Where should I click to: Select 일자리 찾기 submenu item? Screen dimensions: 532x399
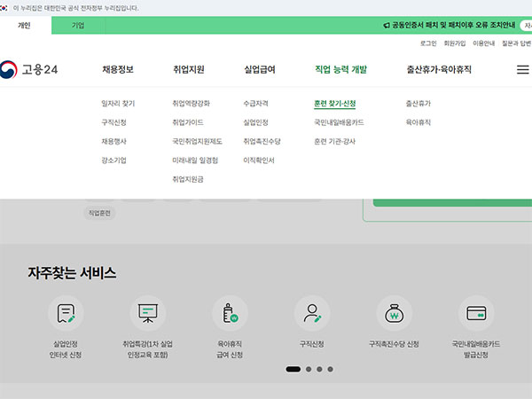[x=118, y=104]
